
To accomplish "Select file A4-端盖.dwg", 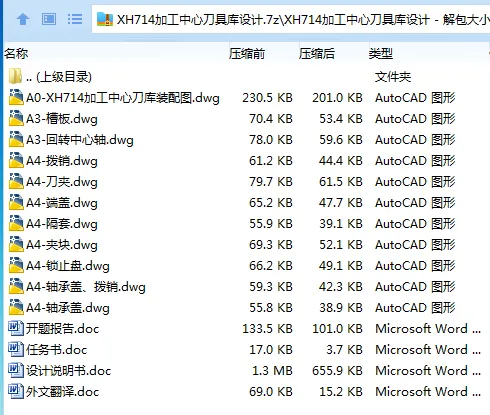I will coord(62,203).
